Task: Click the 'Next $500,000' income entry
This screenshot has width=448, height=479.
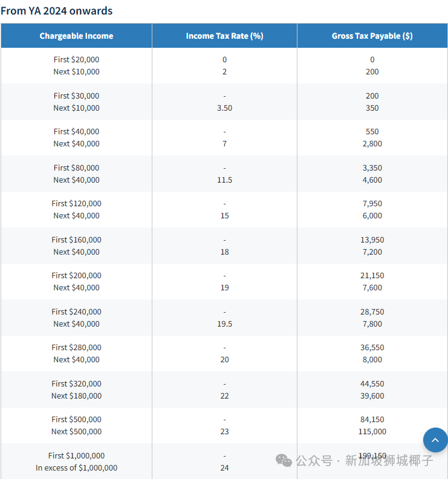Action: [76, 432]
